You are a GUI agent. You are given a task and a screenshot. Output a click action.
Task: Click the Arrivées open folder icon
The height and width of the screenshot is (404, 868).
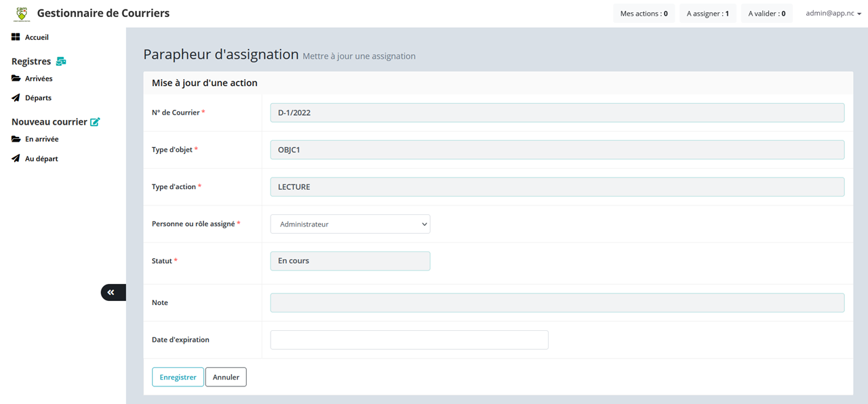(16, 79)
